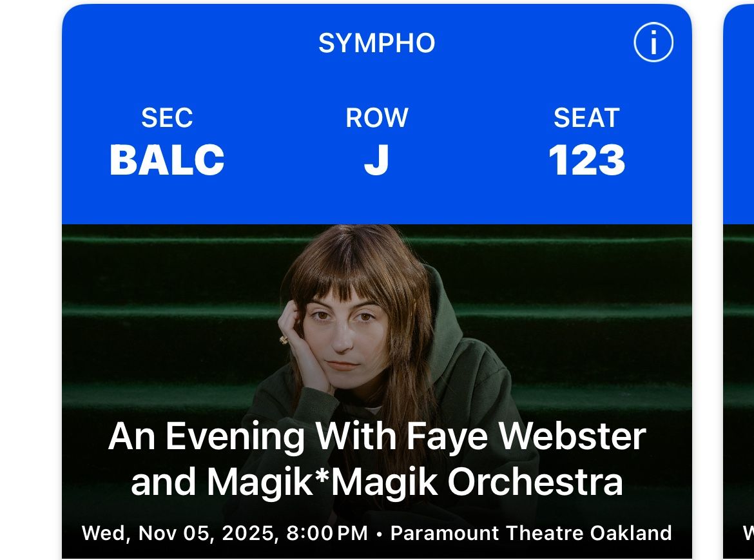Select the partial ticket on the right

741,277
